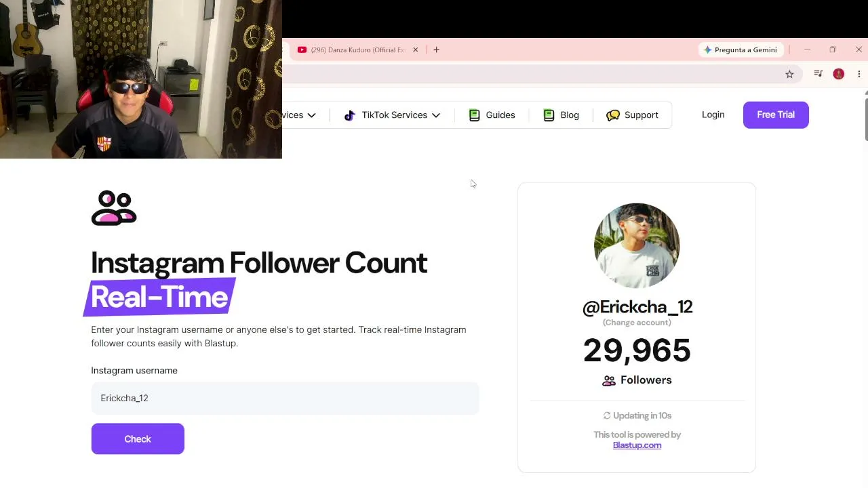The height and width of the screenshot is (488, 868).
Task: Click the purple Check button
Action: pos(138,439)
